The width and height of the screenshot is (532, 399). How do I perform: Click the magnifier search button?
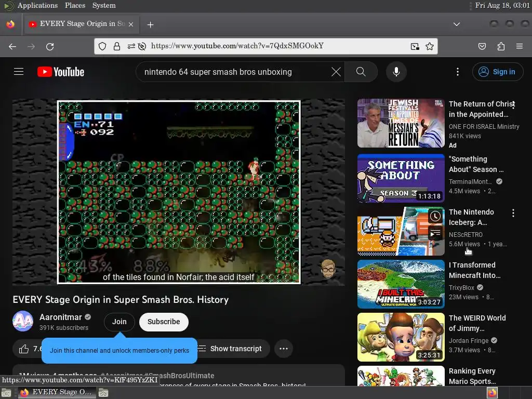[361, 72]
